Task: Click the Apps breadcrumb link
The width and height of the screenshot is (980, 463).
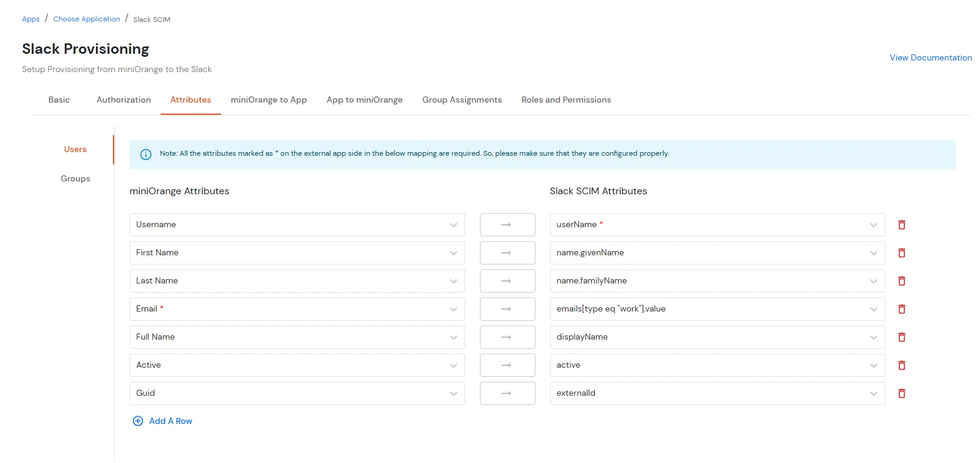Action: pyautogui.click(x=31, y=19)
